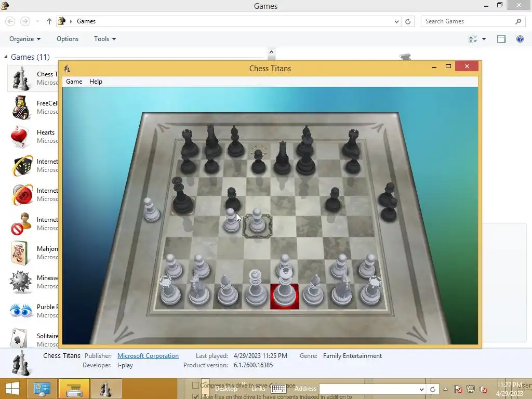Select the Chess Titans icon in the Games list
The height and width of the screenshot is (399, 532).
point(21,79)
